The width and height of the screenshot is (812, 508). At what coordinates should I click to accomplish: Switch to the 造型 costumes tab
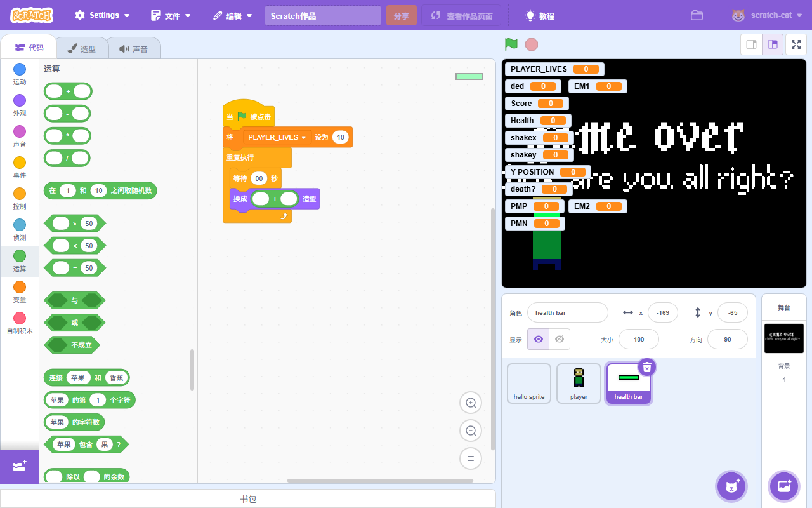coord(82,49)
